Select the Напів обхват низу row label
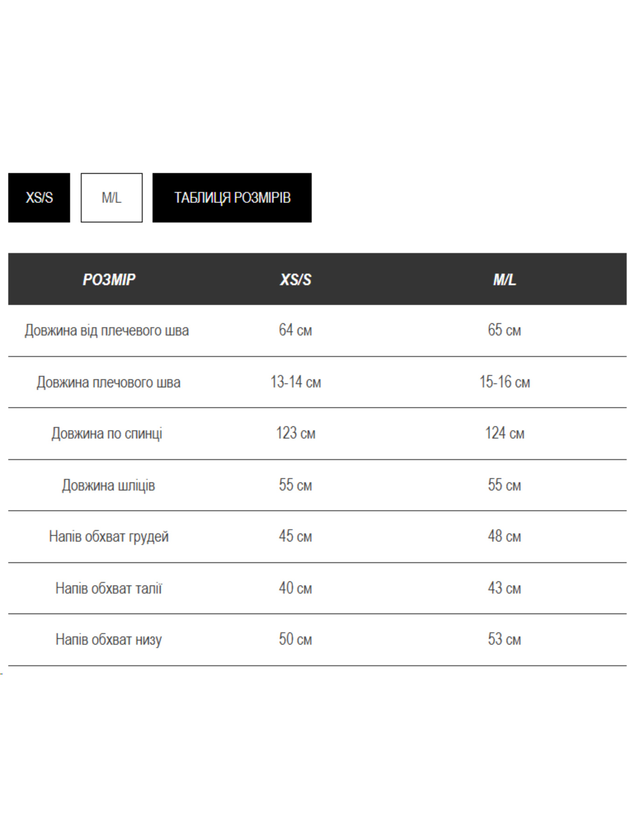The height and width of the screenshot is (840, 630). (x=108, y=639)
